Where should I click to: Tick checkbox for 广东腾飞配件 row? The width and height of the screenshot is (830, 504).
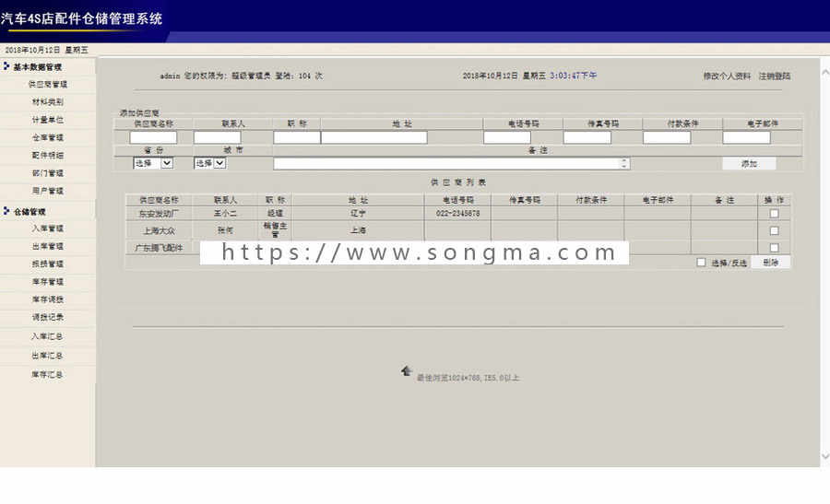774,248
